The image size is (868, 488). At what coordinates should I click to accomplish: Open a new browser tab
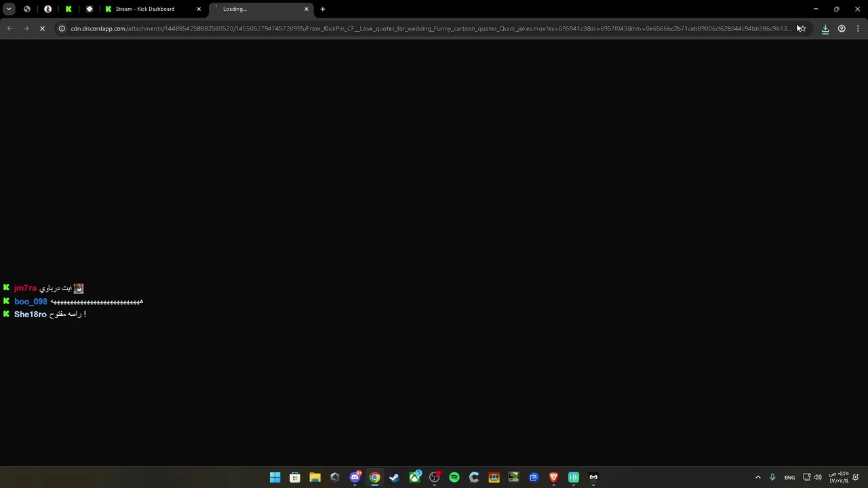click(323, 9)
